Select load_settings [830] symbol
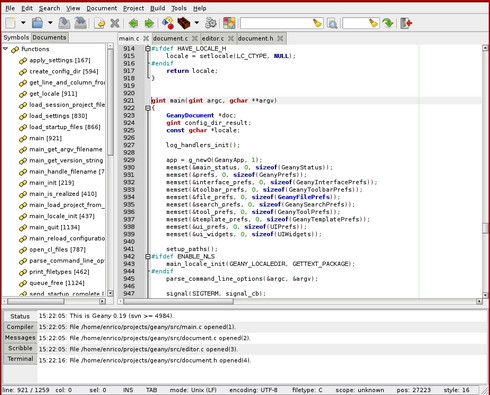The image size is (490, 395). pyautogui.click(x=58, y=116)
